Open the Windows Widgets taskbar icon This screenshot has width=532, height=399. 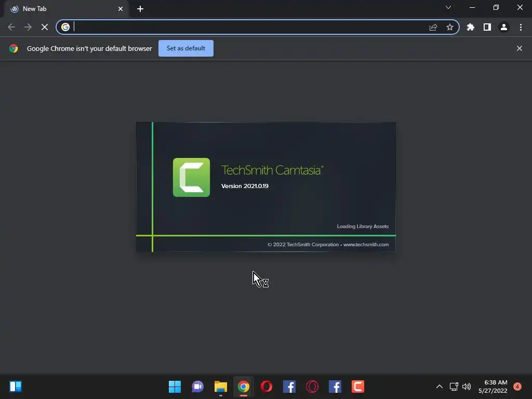pyautogui.click(x=16, y=387)
